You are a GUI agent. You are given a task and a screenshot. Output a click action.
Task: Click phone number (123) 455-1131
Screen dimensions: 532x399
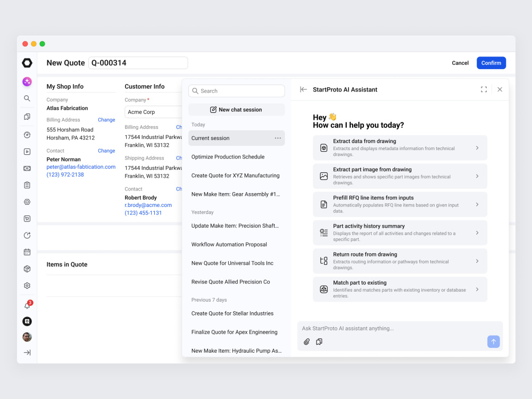pos(143,213)
